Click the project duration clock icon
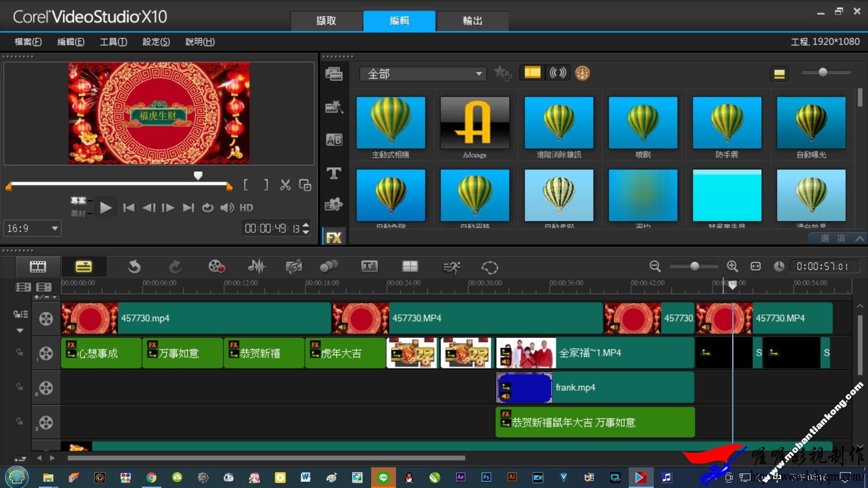 coord(778,267)
